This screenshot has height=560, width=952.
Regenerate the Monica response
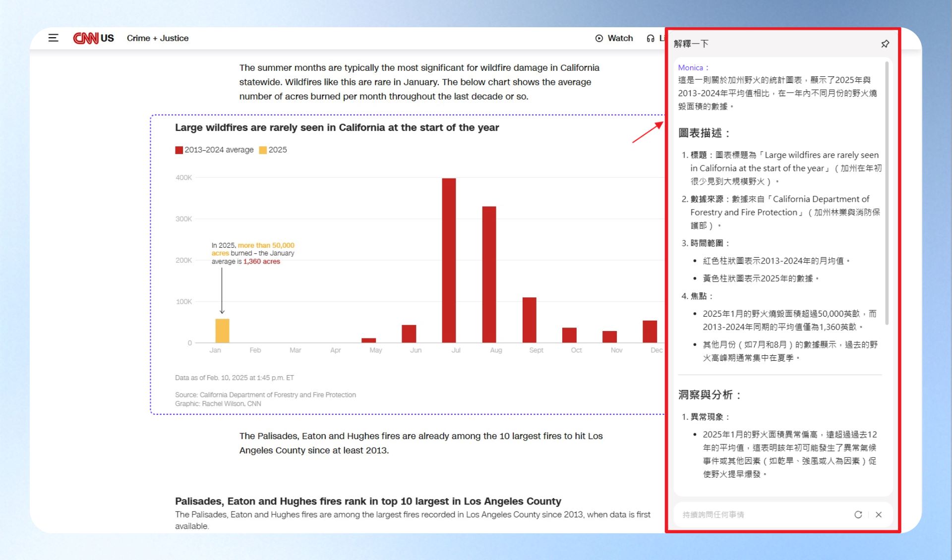pos(858,514)
